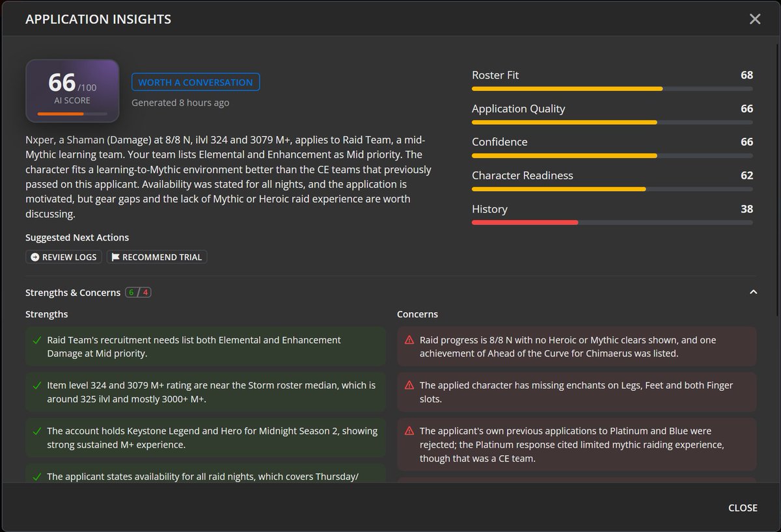
Task: Click the Strengths column heading
Action: (47, 314)
